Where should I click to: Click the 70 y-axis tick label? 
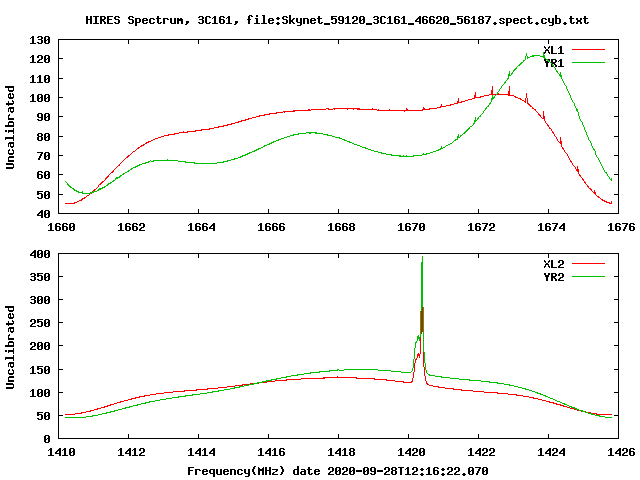tap(44, 156)
